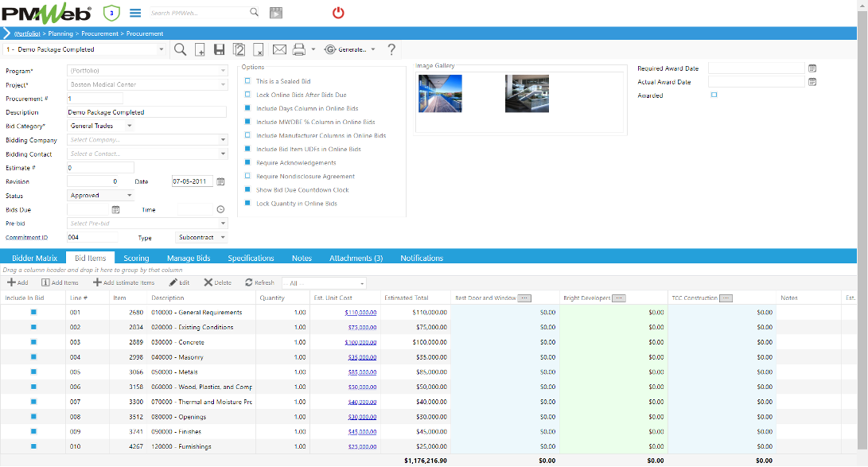This screenshot has height=467, width=868.
Task: Toggle 'This is a Sealed Bid' checkbox
Action: point(247,81)
